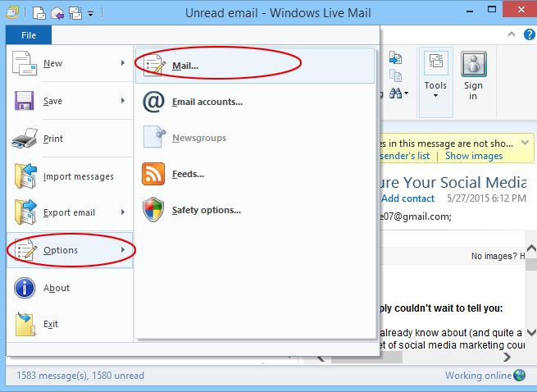Choose Print from the File menu
The height and width of the screenshot is (392, 537).
click(70, 139)
